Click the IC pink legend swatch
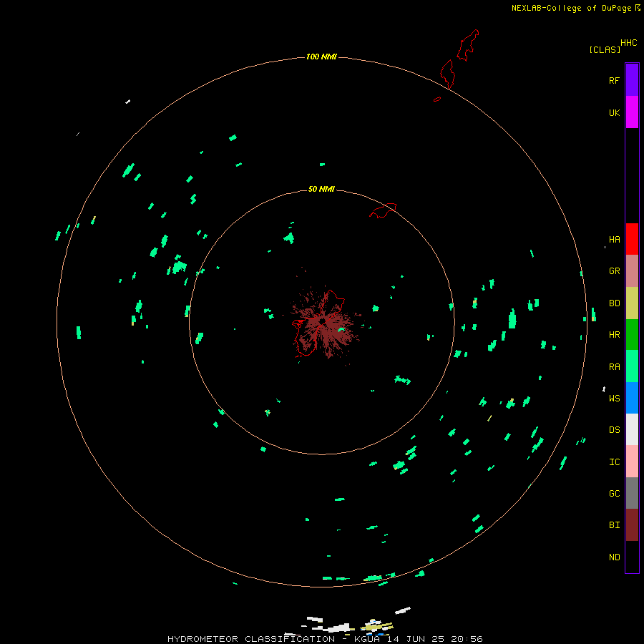This screenshot has width=644, height=644. 632,462
